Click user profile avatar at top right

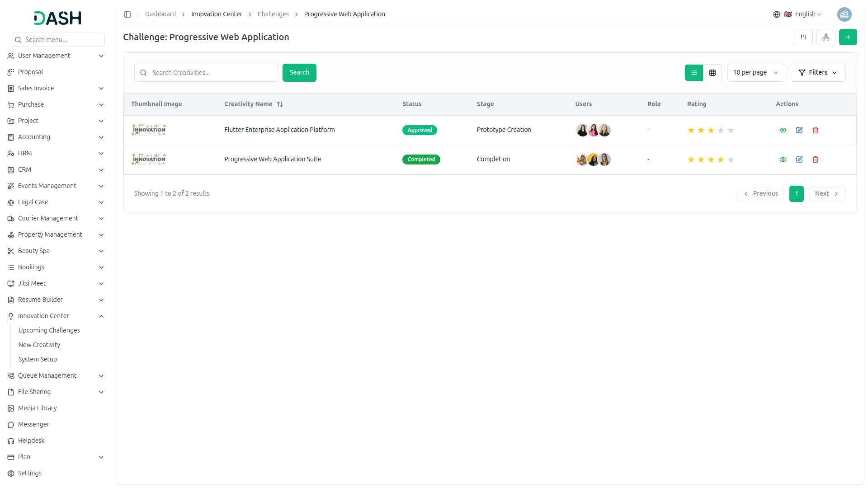(844, 14)
